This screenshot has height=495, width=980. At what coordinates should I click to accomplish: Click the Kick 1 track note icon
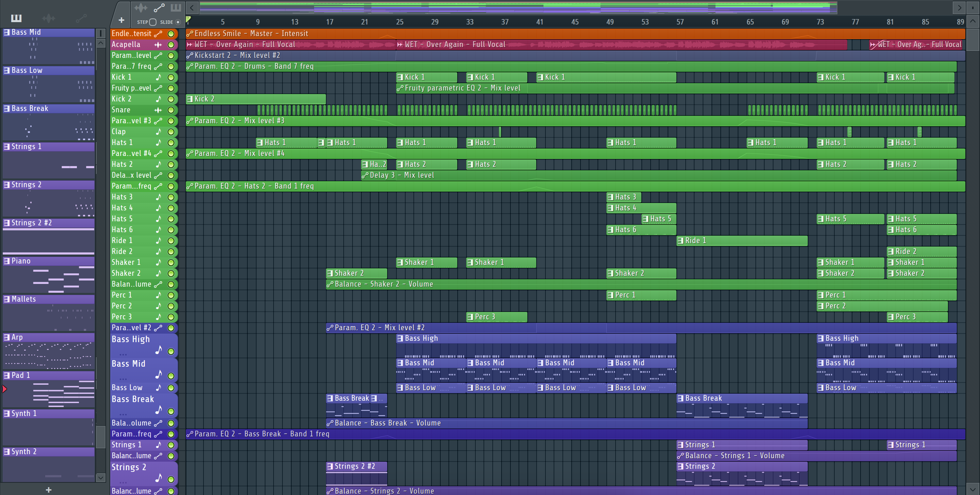click(x=158, y=77)
